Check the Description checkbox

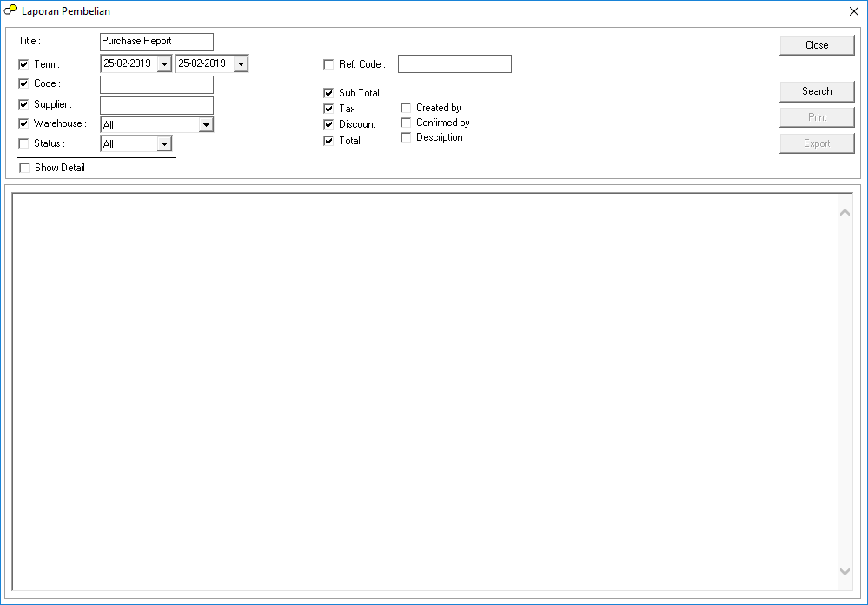click(x=406, y=137)
